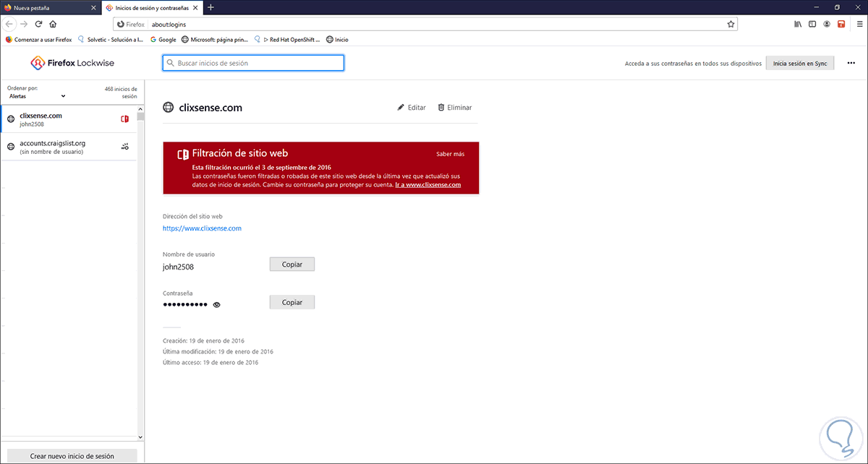Click the red Lockwise toolbar icon
This screenshot has height=464, width=868.
pyautogui.click(x=841, y=24)
